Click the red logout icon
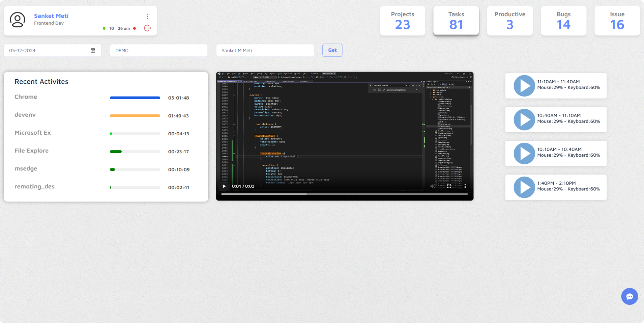This screenshot has width=644, height=323. pyautogui.click(x=147, y=28)
